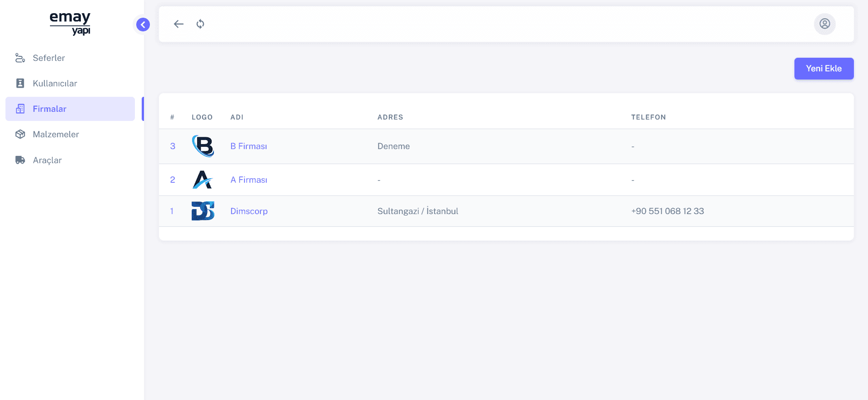The image size is (868, 400).
Task: Click row number 3 link
Action: click(x=173, y=146)
